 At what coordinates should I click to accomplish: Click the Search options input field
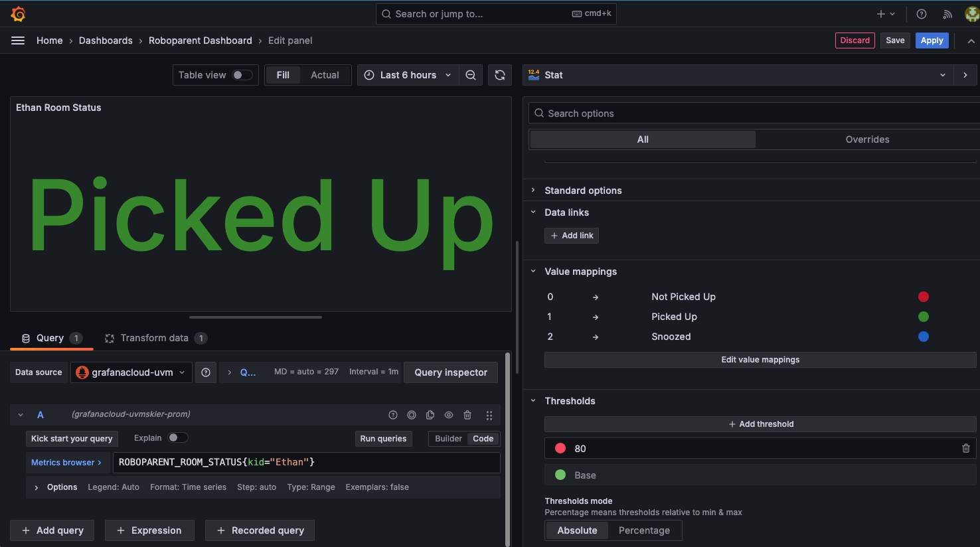(x=757, y=114)
